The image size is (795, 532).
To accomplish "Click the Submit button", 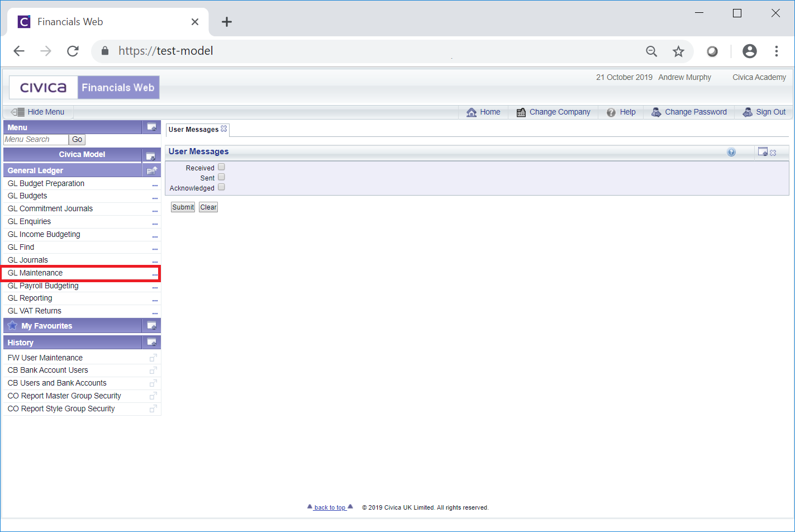I will tap(183, 207).
